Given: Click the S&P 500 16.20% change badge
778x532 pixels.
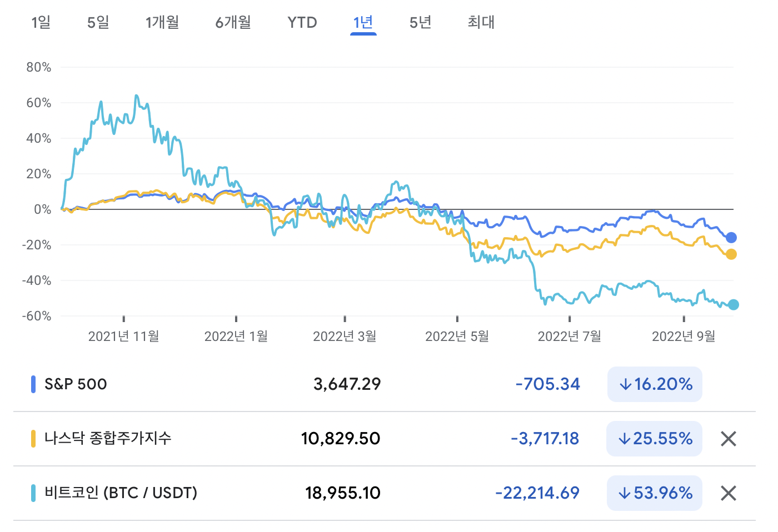Looking at the screenshot, I should [655, 384].
